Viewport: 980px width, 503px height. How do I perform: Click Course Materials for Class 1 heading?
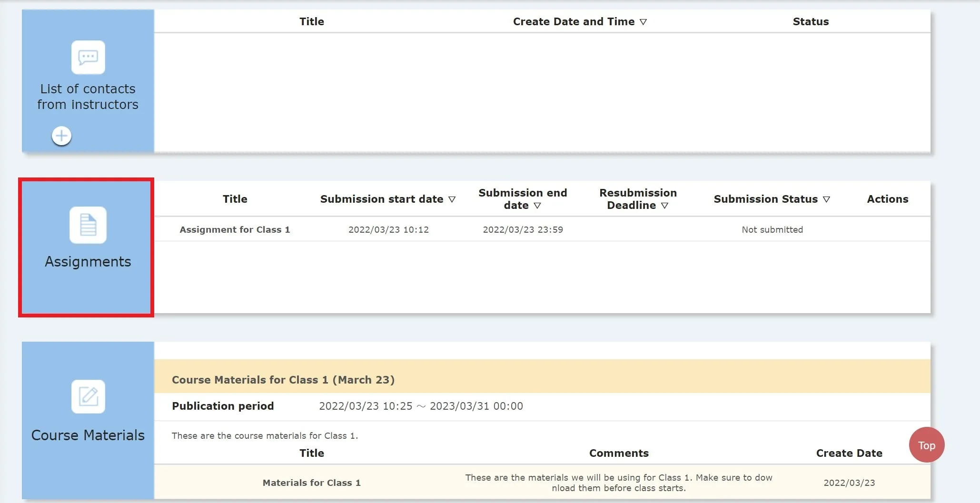pyautogui.click(x=283, y=380)
